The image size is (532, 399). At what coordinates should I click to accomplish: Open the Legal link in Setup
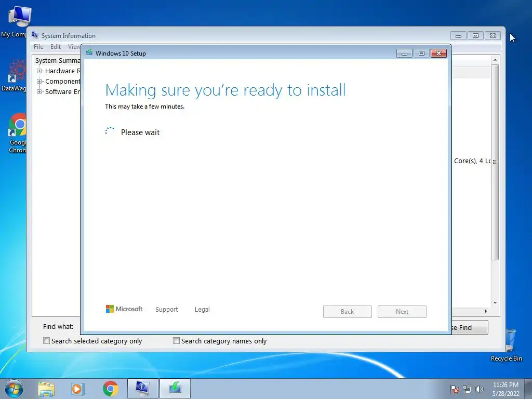(x=202, y=309)
